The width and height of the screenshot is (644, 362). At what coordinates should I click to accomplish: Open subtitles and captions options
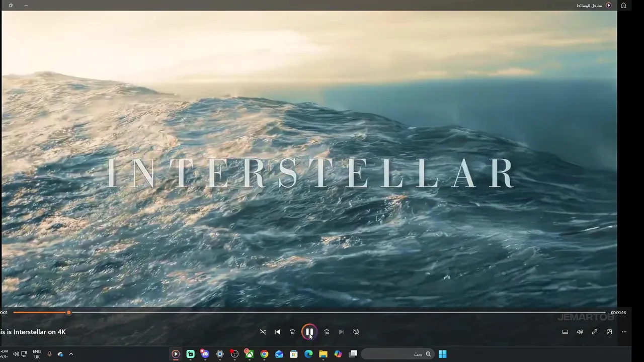point(565,332)
